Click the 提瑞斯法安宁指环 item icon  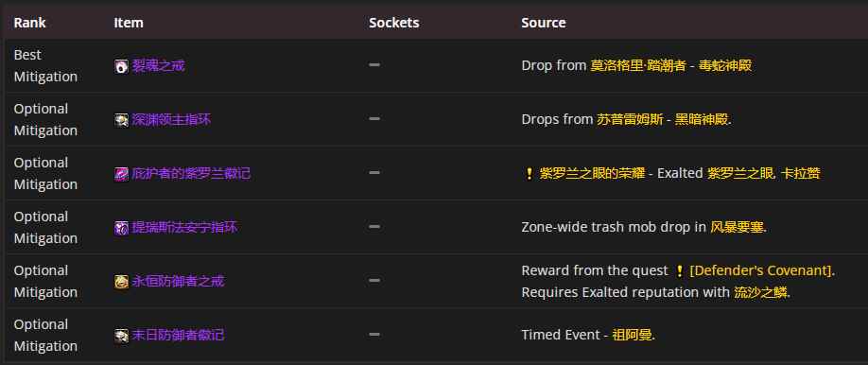pyautogui.click(x=121, y=228)
